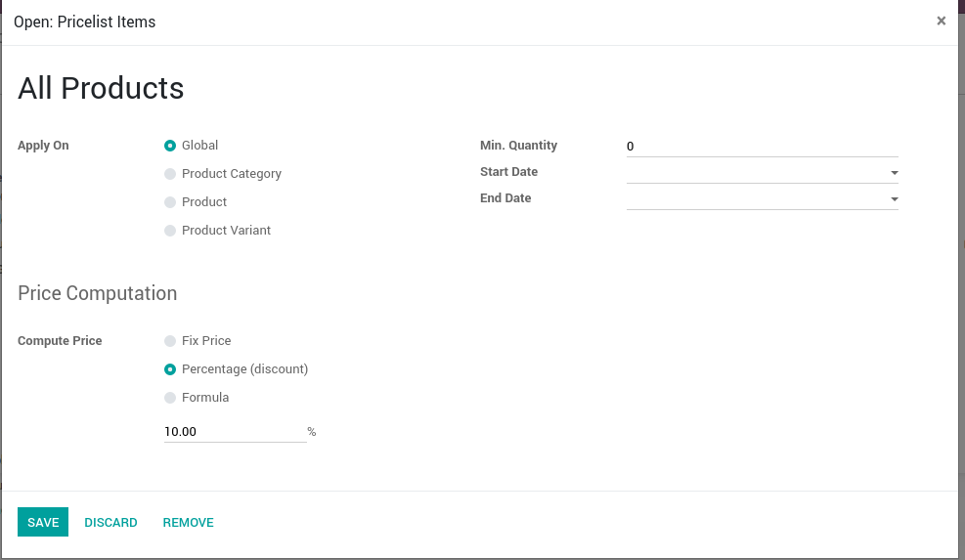Image resolution: width=965 pixels, height=560 pixels.
Task: Click the All Products heading
Action: [101, 88]
